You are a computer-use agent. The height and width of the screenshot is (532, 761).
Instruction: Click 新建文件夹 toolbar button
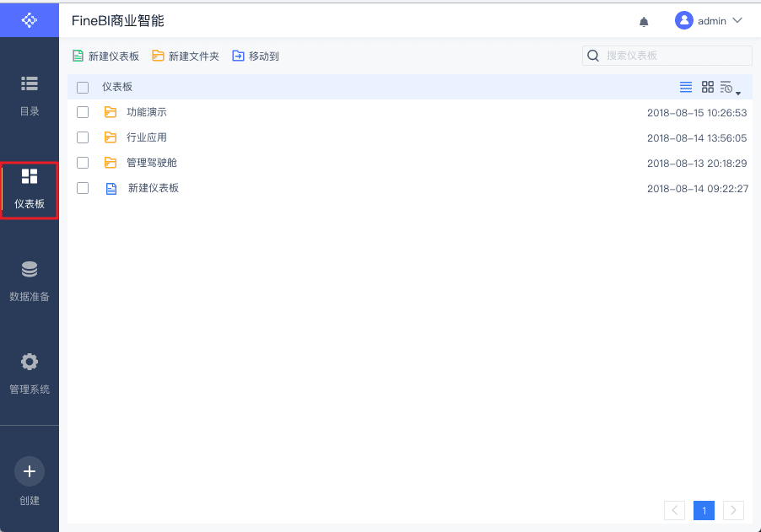(186, 56)
